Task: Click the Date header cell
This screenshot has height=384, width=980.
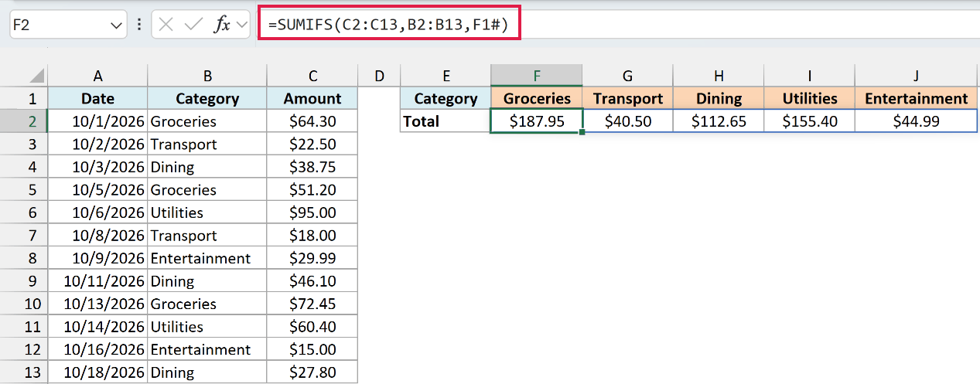Action: click(x=97, y=98)
